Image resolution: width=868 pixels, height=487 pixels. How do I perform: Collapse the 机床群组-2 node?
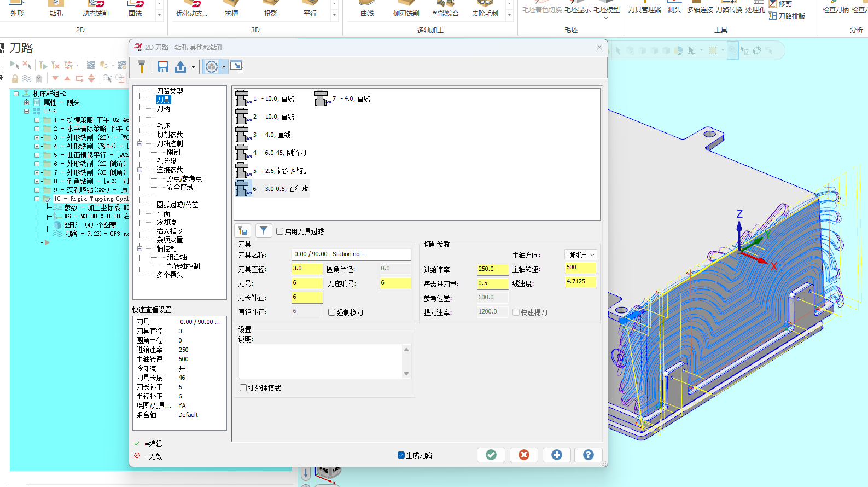click(16, 94)
